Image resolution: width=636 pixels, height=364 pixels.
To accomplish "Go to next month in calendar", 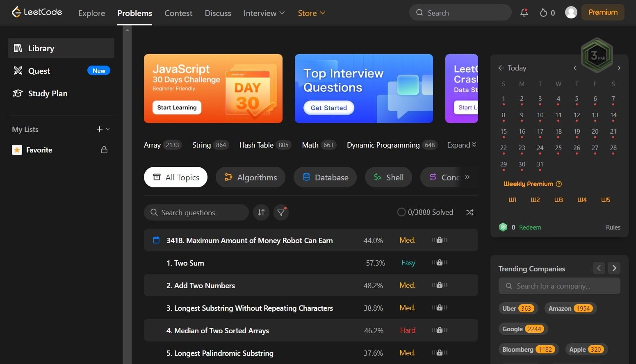I will coord(619,68).
